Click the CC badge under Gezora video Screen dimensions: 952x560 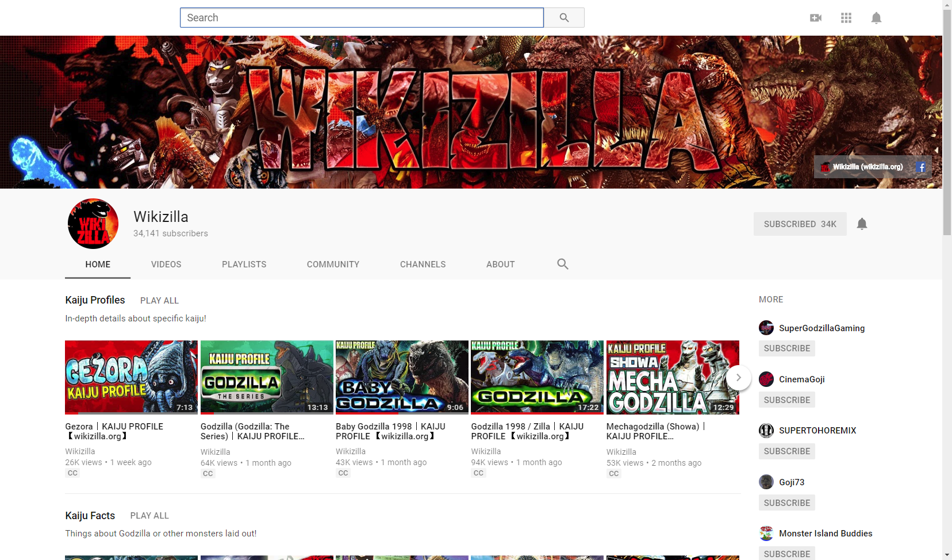[x=72, y=473]
